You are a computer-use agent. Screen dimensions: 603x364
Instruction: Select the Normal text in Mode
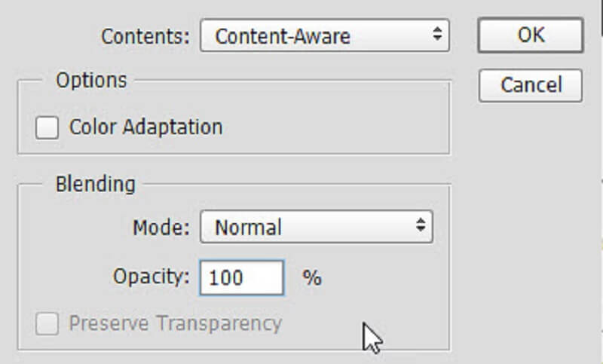[248, 228]
